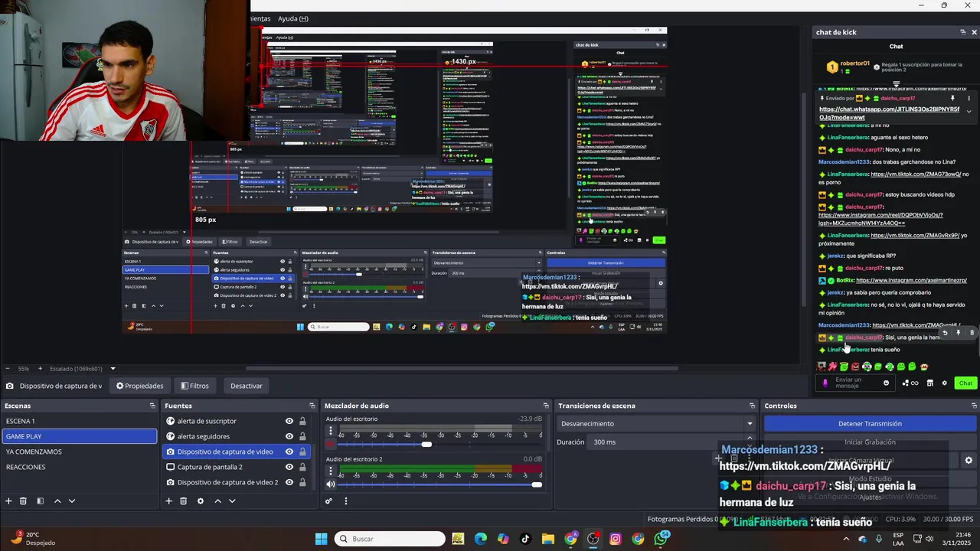
Task: Delete the hovered daichu_carp17 chat message
Action: click(972, 333)
